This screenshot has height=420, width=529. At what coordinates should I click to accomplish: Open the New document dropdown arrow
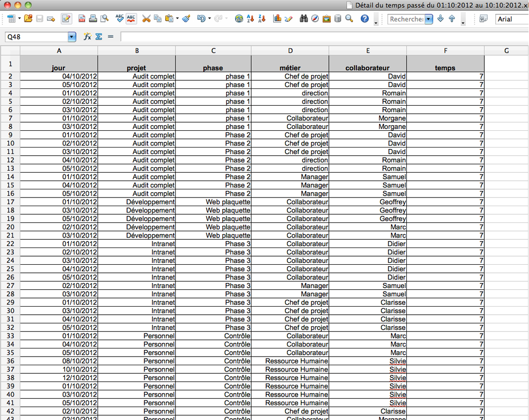click(19, 19)
